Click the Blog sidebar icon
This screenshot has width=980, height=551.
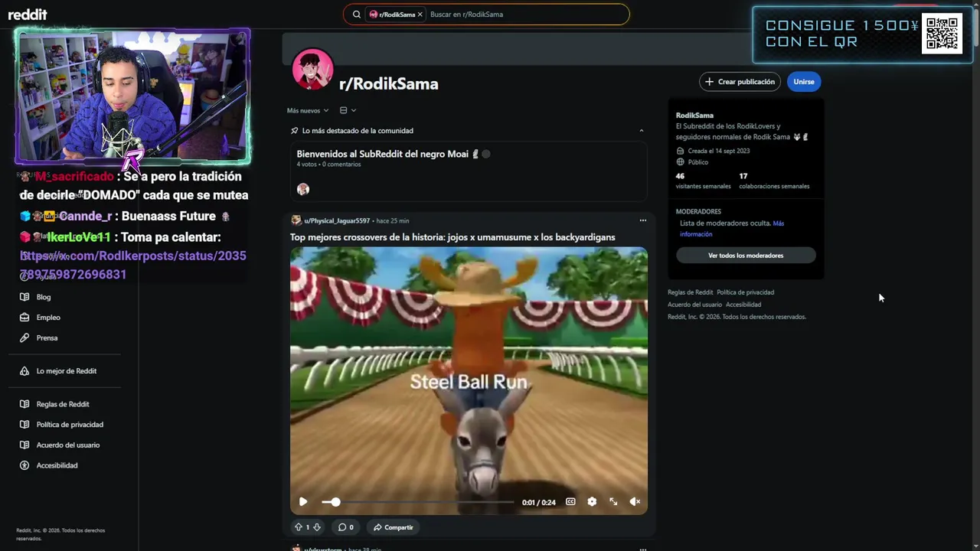pos(24,297)
